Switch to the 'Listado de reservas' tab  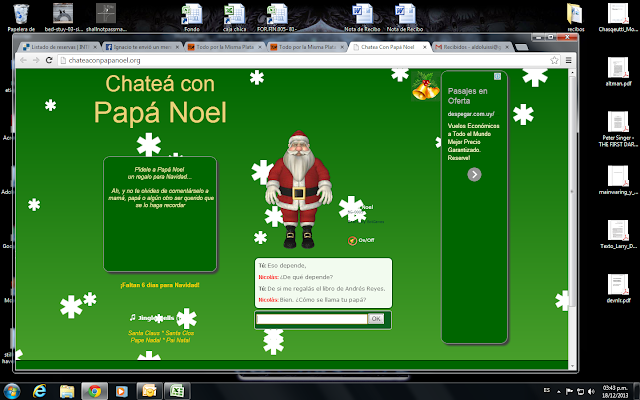[60, 47]
